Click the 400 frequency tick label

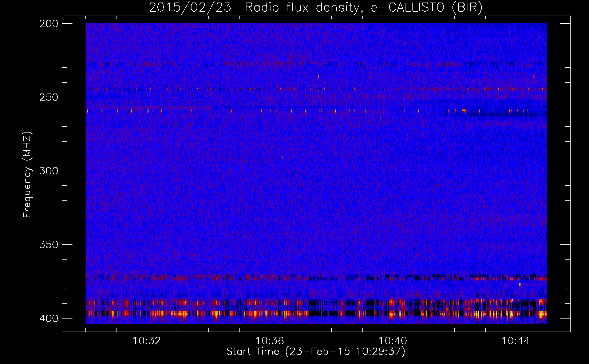point(49,318)
